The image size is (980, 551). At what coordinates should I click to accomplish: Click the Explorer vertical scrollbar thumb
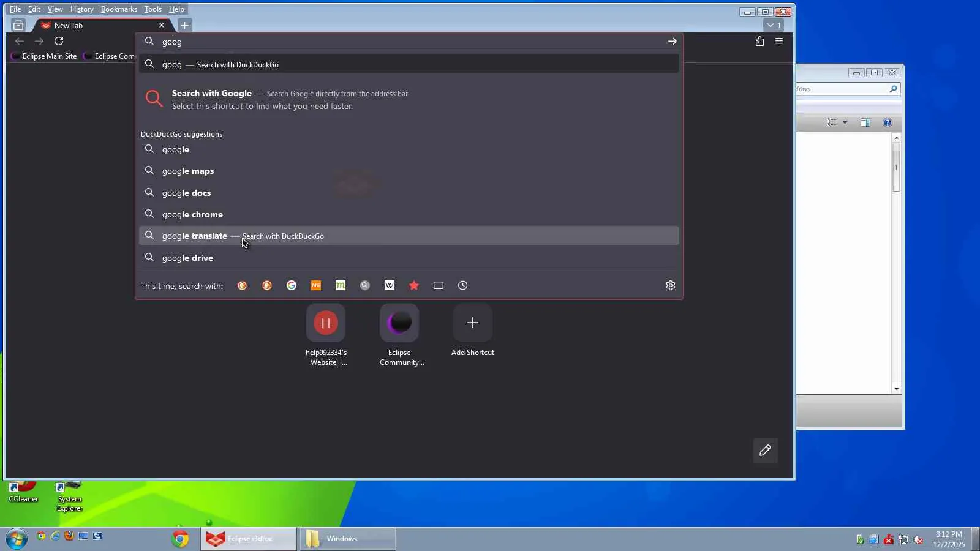tap(896, 167)
